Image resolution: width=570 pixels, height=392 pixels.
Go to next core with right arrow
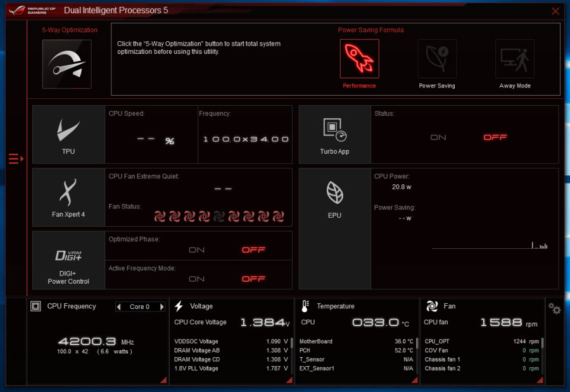pos(161,307)
